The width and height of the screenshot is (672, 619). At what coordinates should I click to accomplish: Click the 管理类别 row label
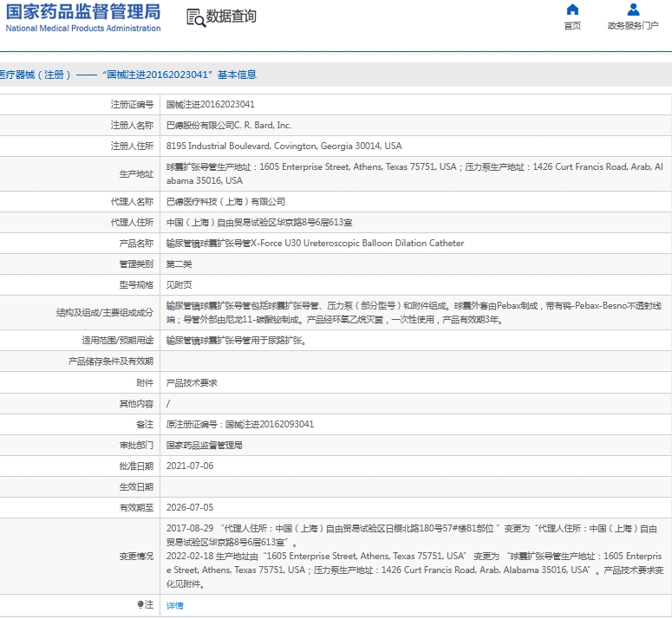[x=136, y=264]
